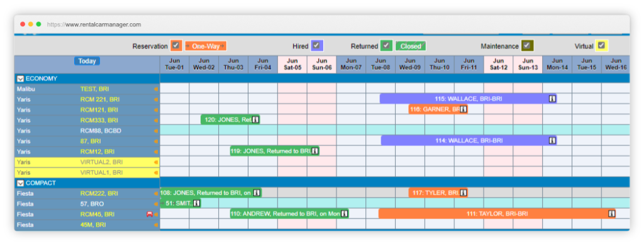Click info icon on 120: JONES booking

pyautogui.click(x=255, y=120)
